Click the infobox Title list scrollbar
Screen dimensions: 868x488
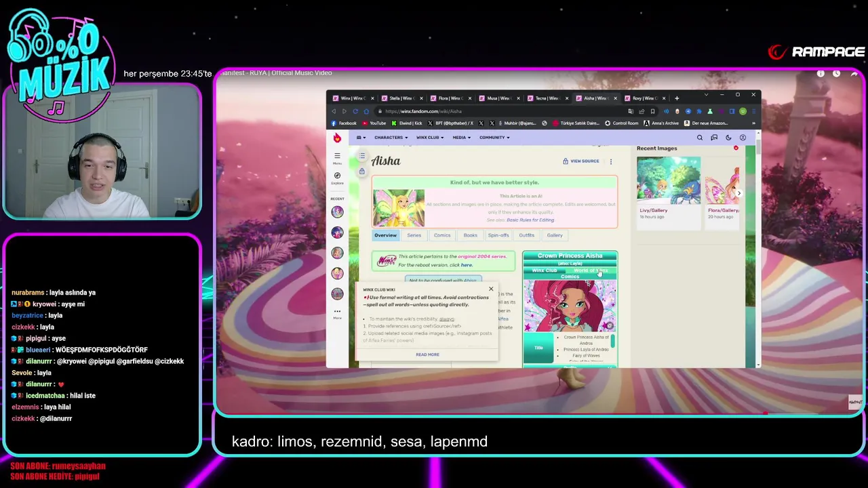612,342
